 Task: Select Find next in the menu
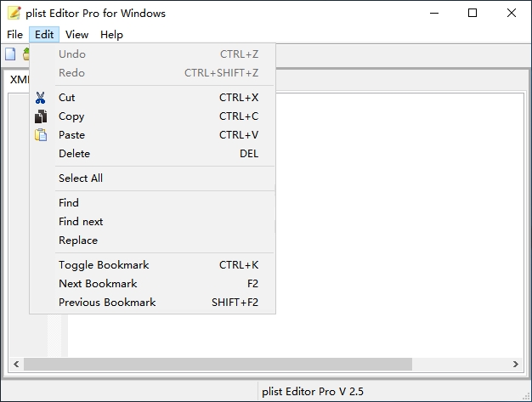(152, 222)
